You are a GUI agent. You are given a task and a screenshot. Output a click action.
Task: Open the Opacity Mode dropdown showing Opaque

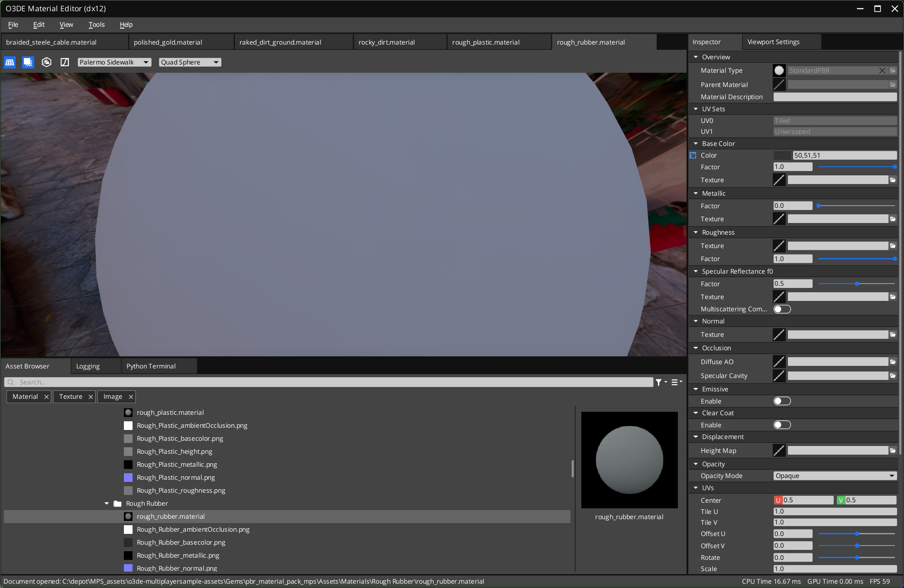[834, 475]
